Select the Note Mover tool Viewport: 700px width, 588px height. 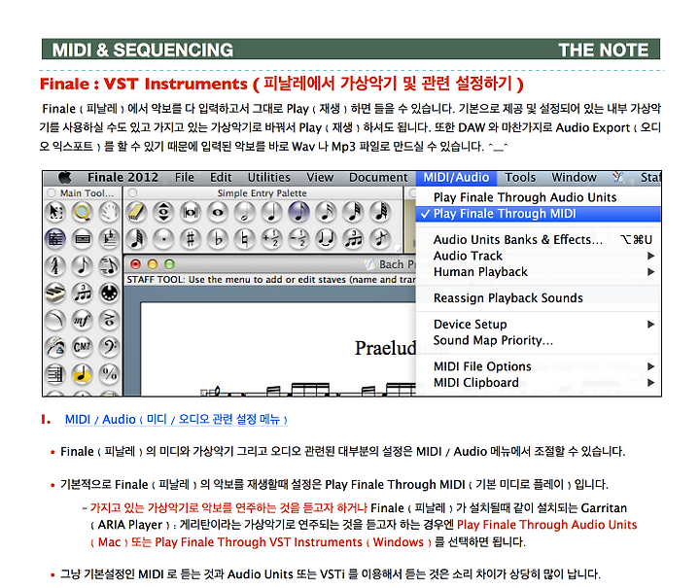click(x=83, y=374)
